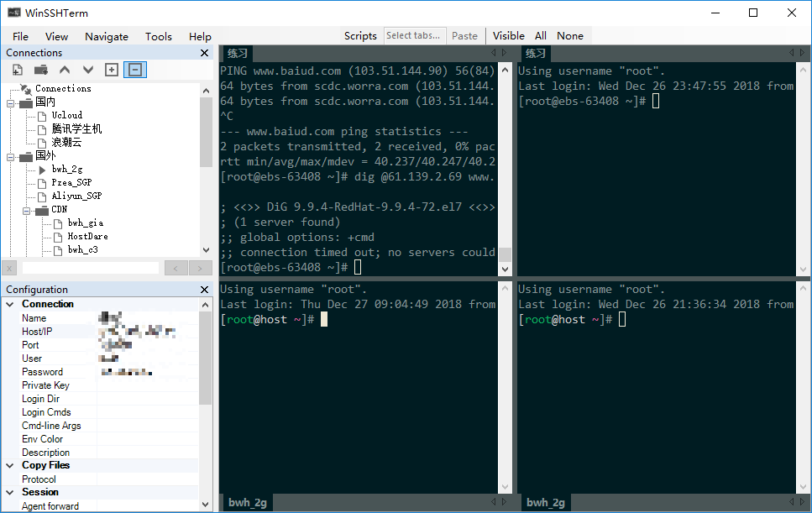Collapse the CDN tree folder
The height and width of the screenshot is (513, 812).
point(26,212)
